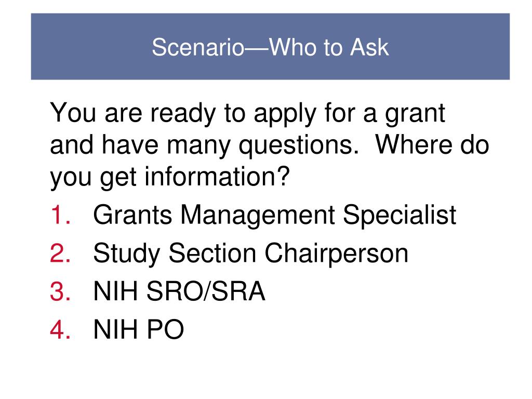Screen dimensions: 532x399
Task: Click the word "You" starting the question
Action: 73,113
